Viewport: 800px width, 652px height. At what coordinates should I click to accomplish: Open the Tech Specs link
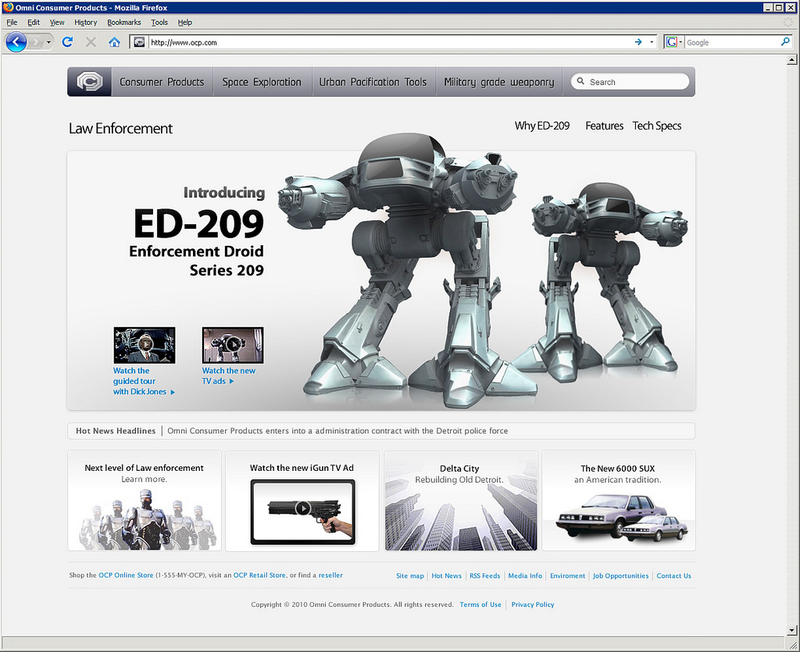(x=657, y=126)
